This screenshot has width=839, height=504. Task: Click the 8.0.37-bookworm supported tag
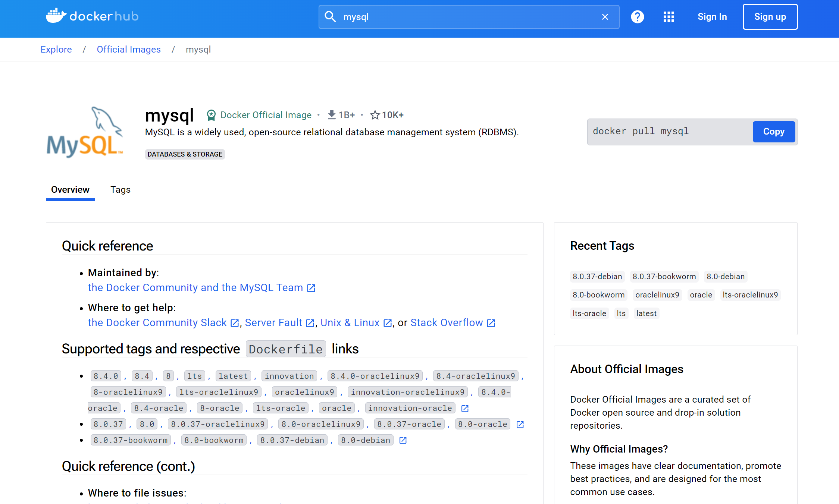tap(131, 440)
